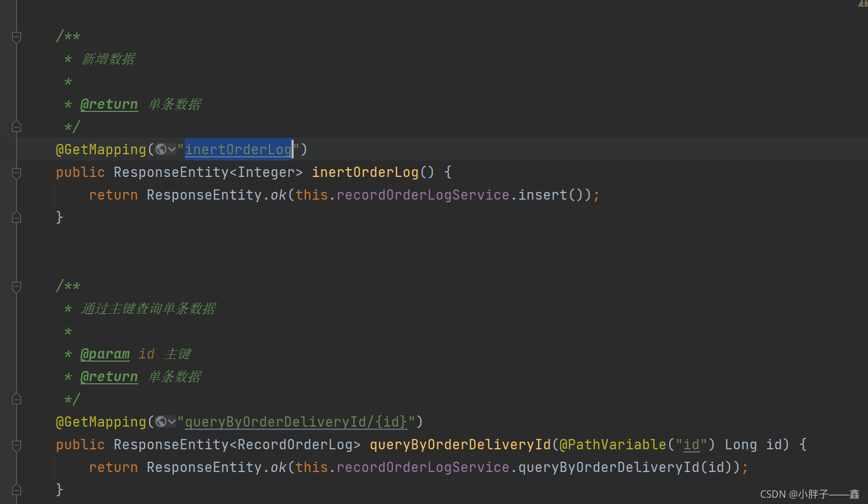Screen dimensions: 868x504
Task: Click the @param tag in the second Javadoc
Action: pos(105,354)
